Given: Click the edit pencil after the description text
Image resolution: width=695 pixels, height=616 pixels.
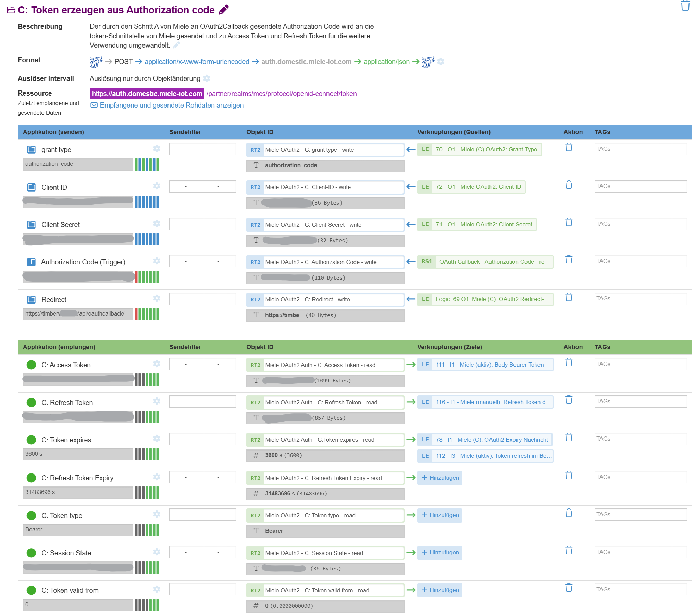Looking at the screenshot, I should click(176, 45).
